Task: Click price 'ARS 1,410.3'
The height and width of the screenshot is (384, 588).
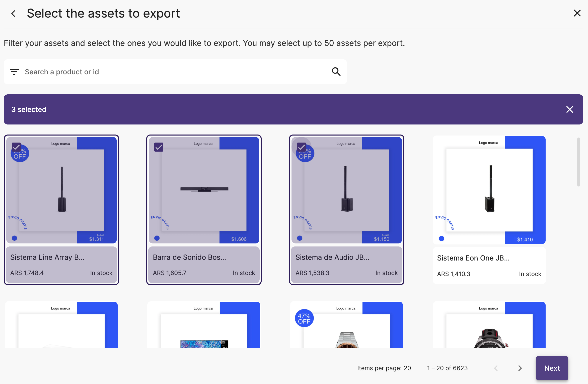Action: [454, 274]
